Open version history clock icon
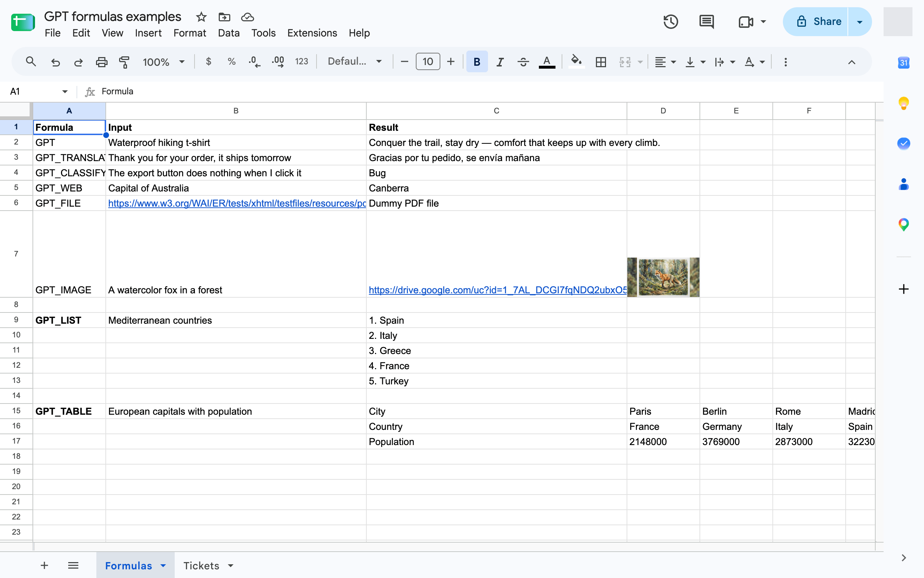The image size is (924, 578). [x=671, y=21]
